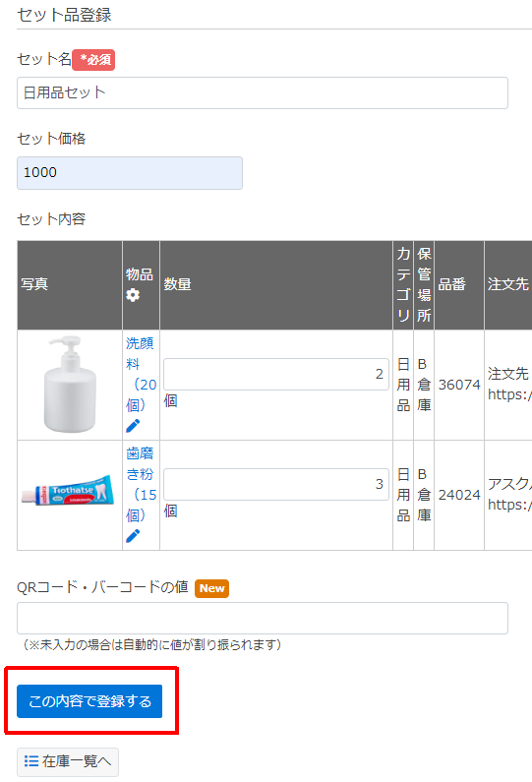
Task: Open the 洗顔料 (20個) item link
Action: [x=141, y=374]
